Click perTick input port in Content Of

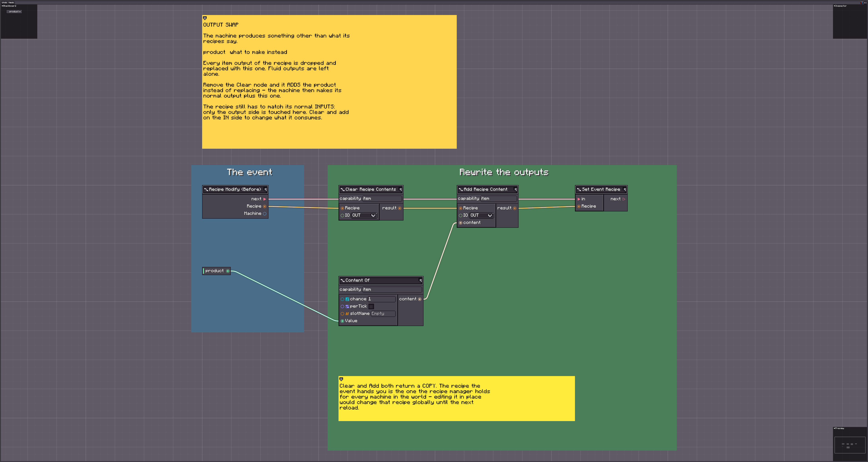tap(342, 306)
